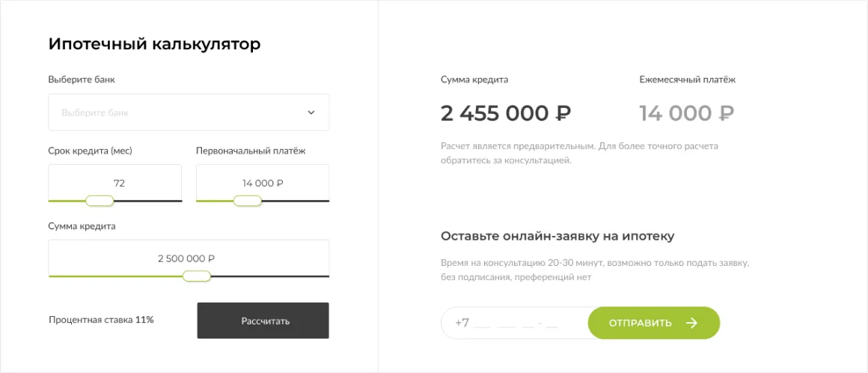Submit the request with Отправить button
Screen dimensions: 868x373
click(653, 323)
